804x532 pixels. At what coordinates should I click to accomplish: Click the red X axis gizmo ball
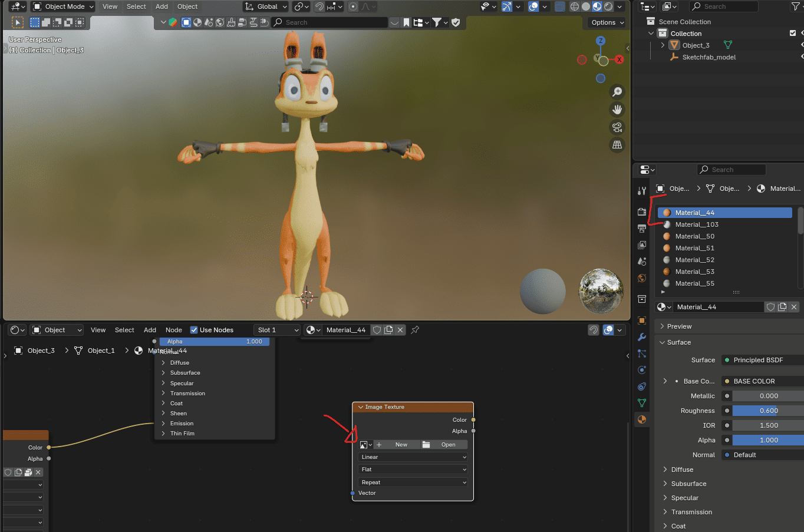point(619,60)
